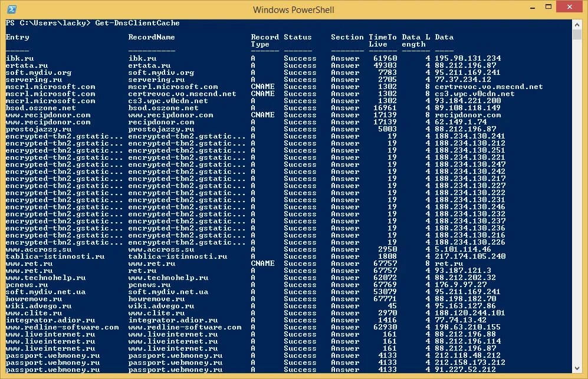
Task: Select IP address 5.101.114.46
Action: click(x=463, y=250)
